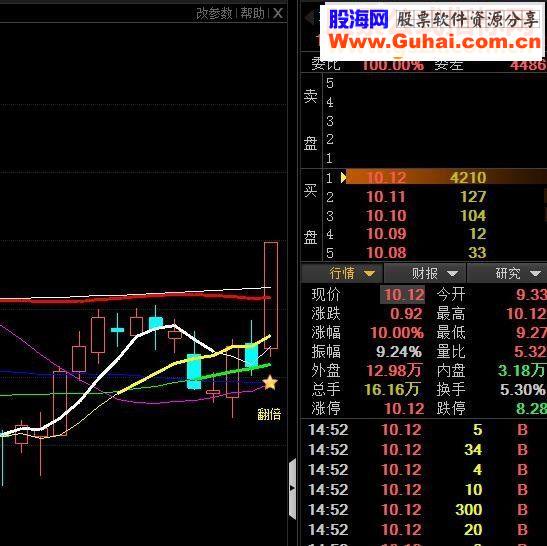The image size is (547, 546).
Task: Click the 涨停 value 10.12
Action: 404,408
